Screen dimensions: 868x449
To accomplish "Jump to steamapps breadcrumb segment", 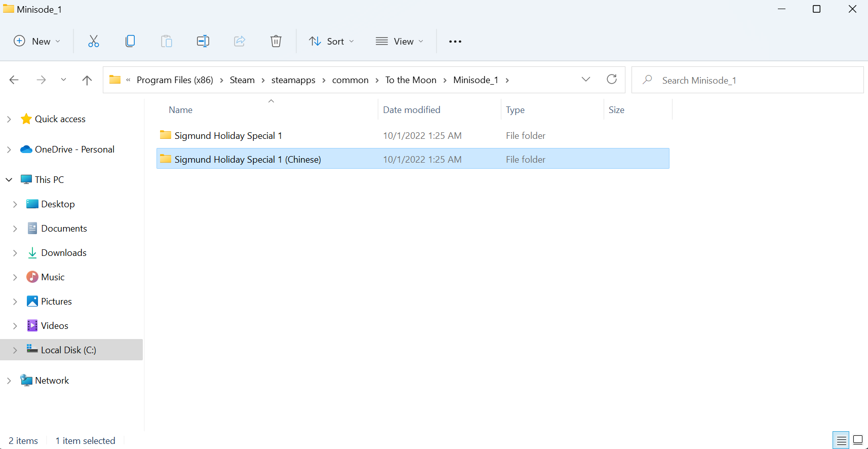I will [x=293, y=80].
